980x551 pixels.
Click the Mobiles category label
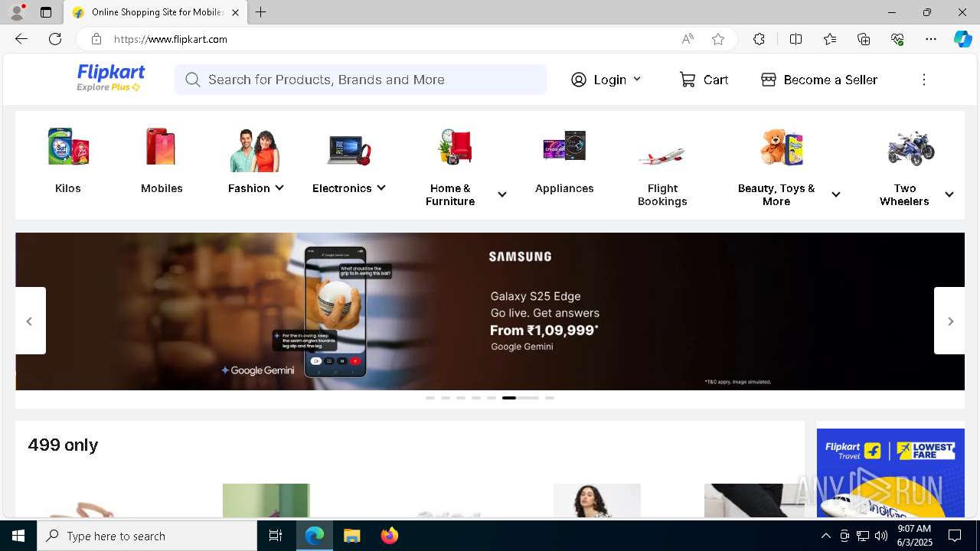(162, 188)
